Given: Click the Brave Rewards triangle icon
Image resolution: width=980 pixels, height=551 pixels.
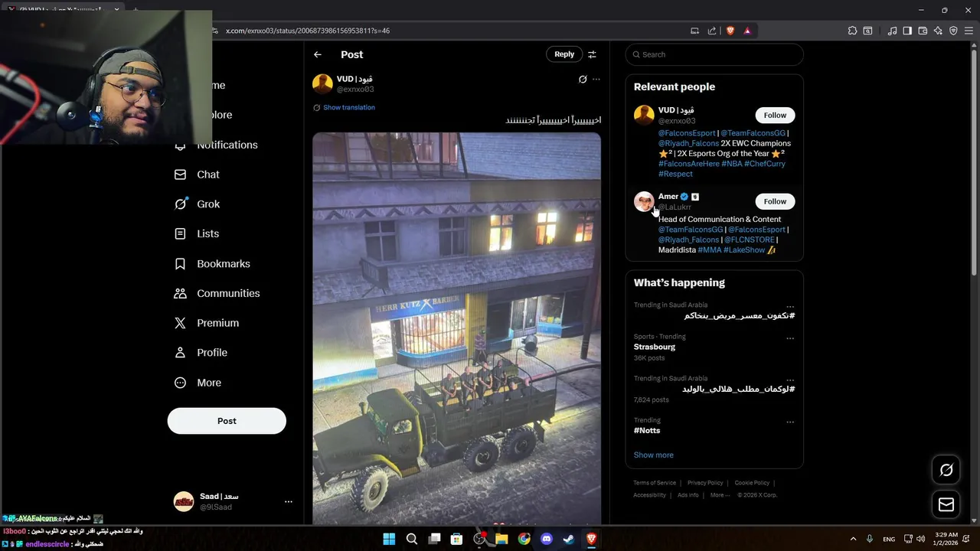Looking at the screenshot, I should [747, 31].
